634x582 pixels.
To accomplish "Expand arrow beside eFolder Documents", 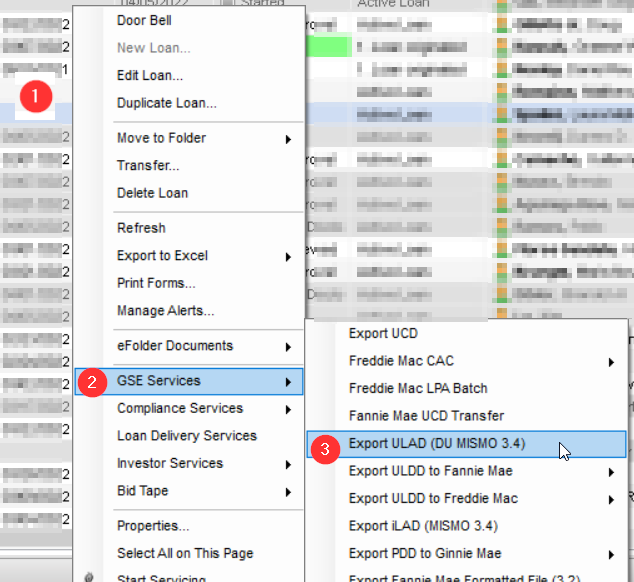I will pos(288,347).
